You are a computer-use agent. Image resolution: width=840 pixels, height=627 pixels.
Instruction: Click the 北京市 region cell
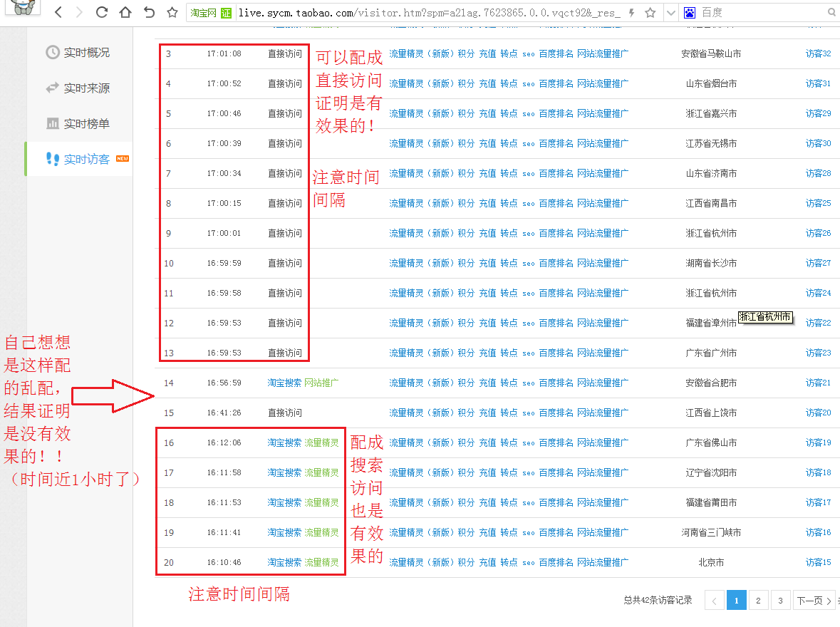coord(711,563)
